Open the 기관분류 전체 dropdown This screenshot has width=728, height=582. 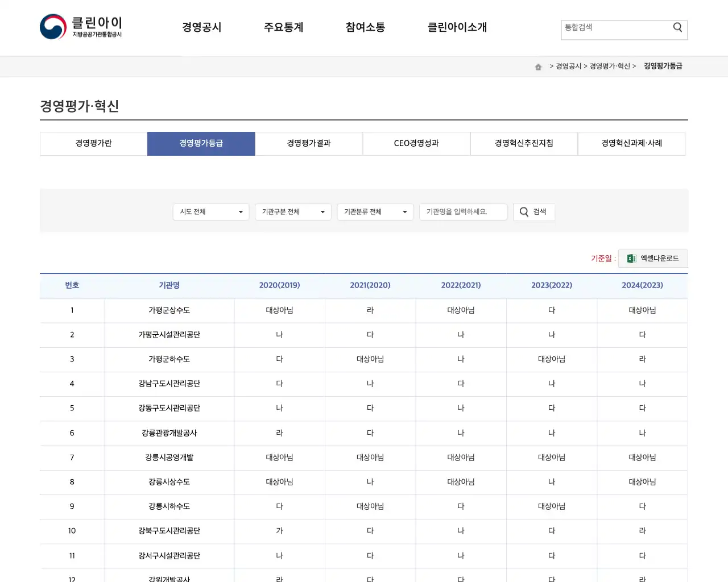(375, 211)
